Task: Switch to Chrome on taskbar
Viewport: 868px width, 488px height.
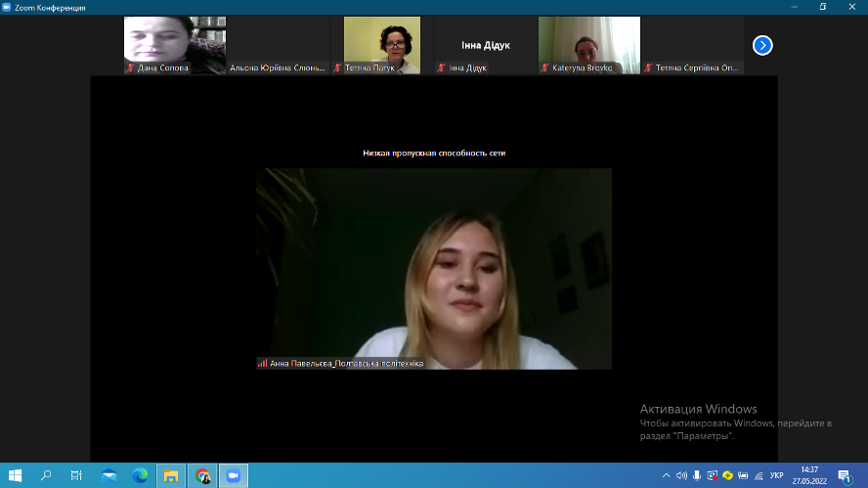Action: pos(202,475)
